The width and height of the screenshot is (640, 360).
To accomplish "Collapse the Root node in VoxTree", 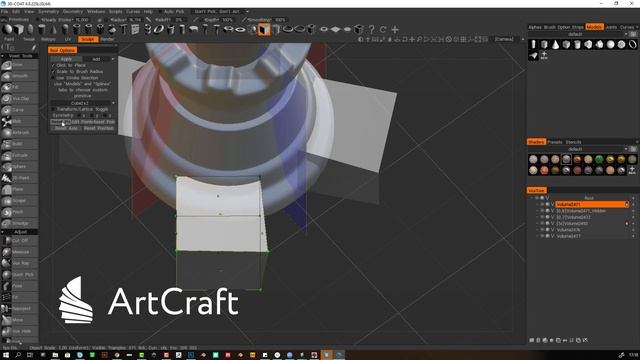I will pyautogui.click(x=532, y=198).
